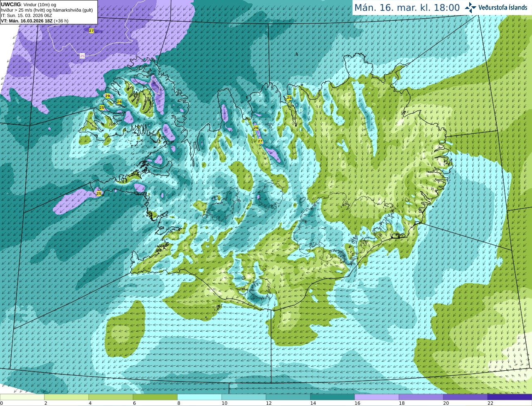This screenshot has width=532, height=406.
Task: Click the number 2 on the color scale
Action: click(46, 403)
